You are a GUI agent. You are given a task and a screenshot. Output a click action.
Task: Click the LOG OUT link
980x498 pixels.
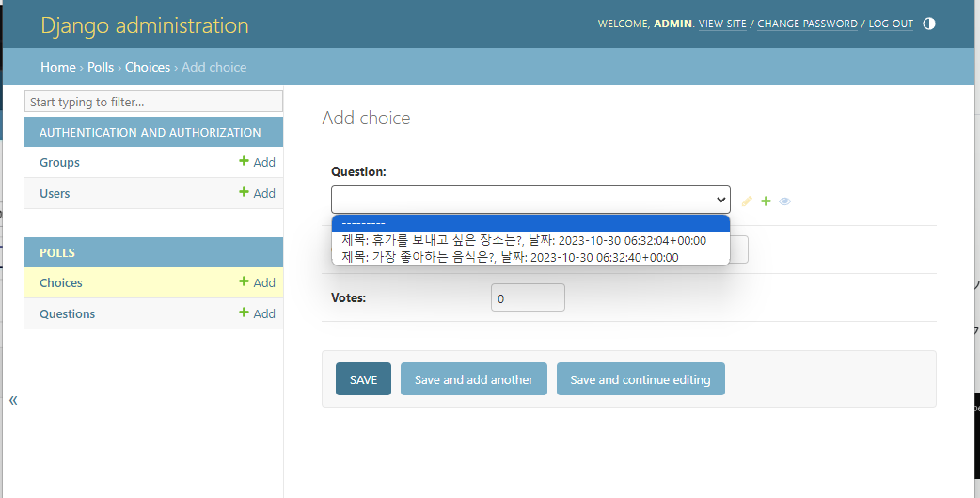click(891, 24)
